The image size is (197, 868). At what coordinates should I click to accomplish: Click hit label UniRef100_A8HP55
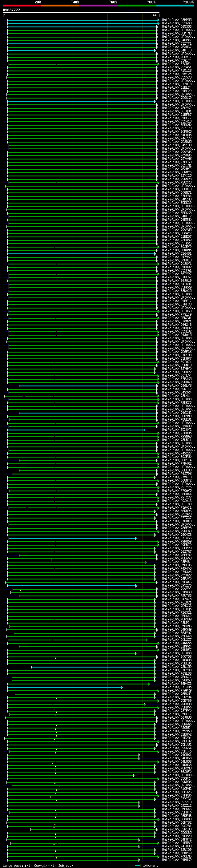click(x=177, y=20)
